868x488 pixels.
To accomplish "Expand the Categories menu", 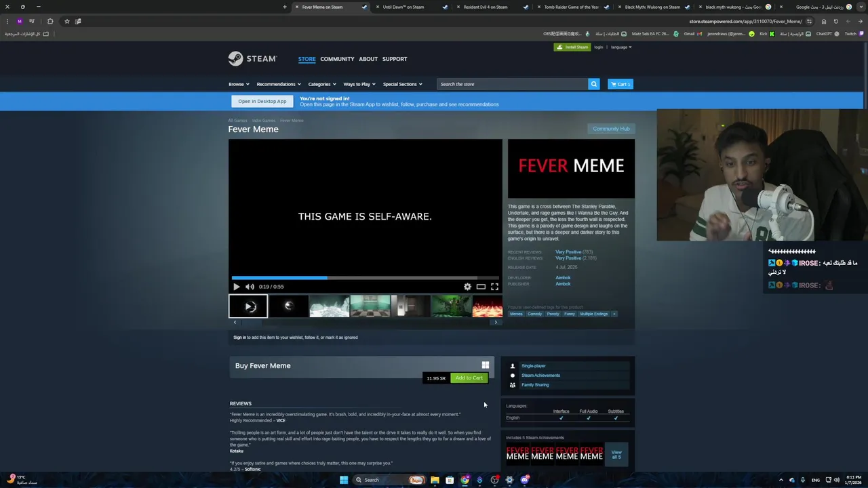I will 322,84.
